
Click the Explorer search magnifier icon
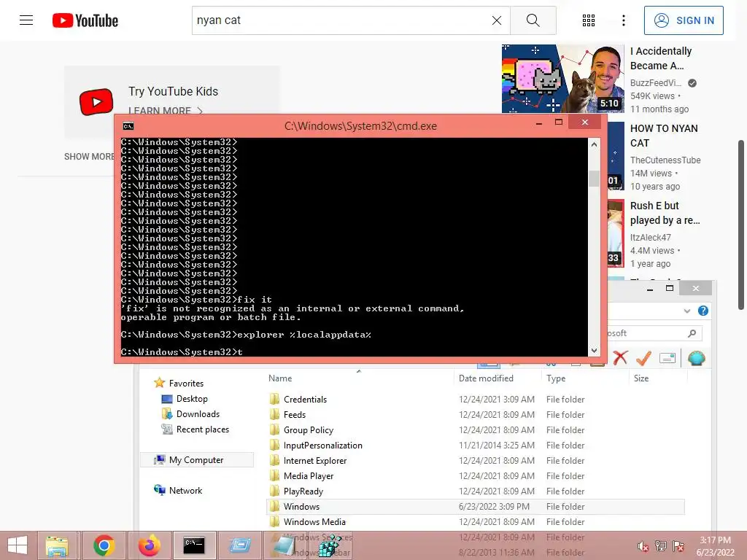692,333
